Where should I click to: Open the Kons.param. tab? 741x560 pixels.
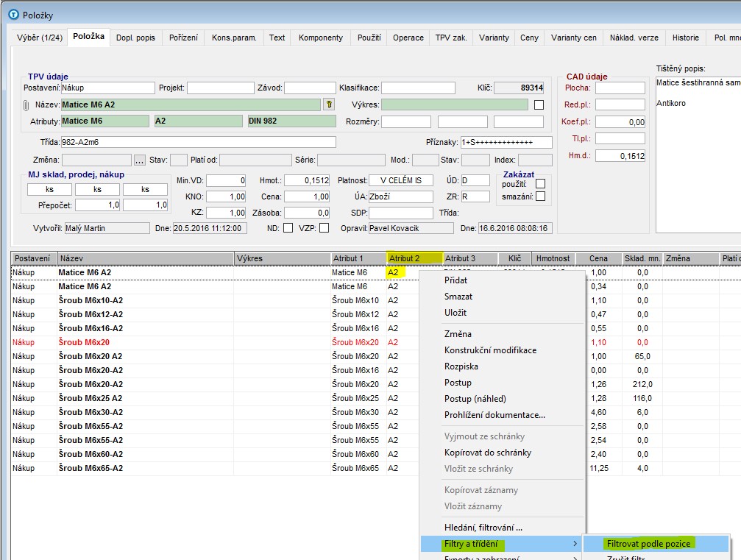click(x=234, y=38)
